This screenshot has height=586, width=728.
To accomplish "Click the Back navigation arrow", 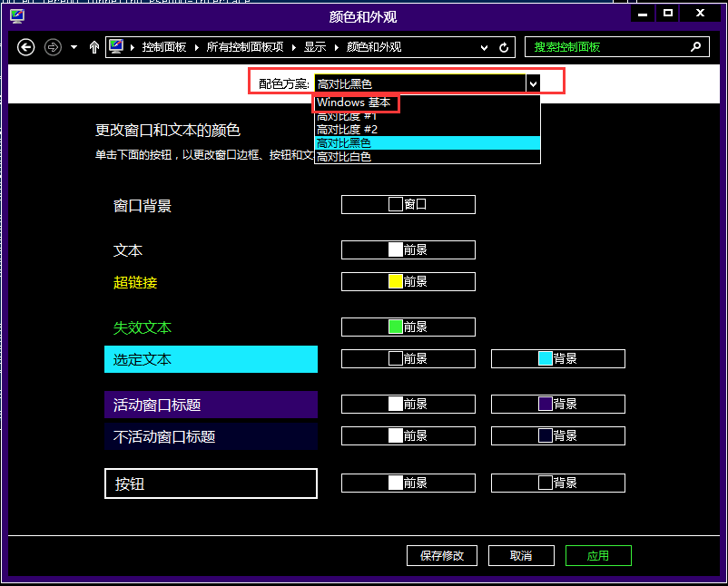I will tap(26, 47).
